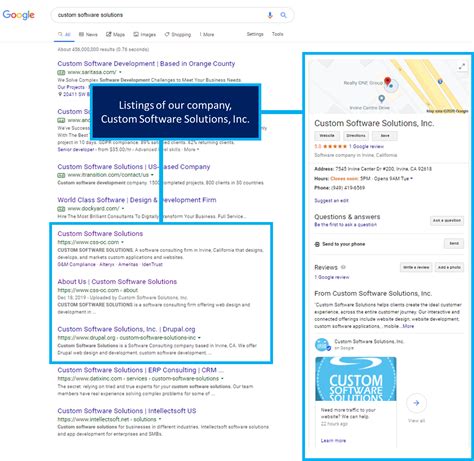474x461 pixels.
Task: Click the five-star rating stars
Action: tap(335, 146)
